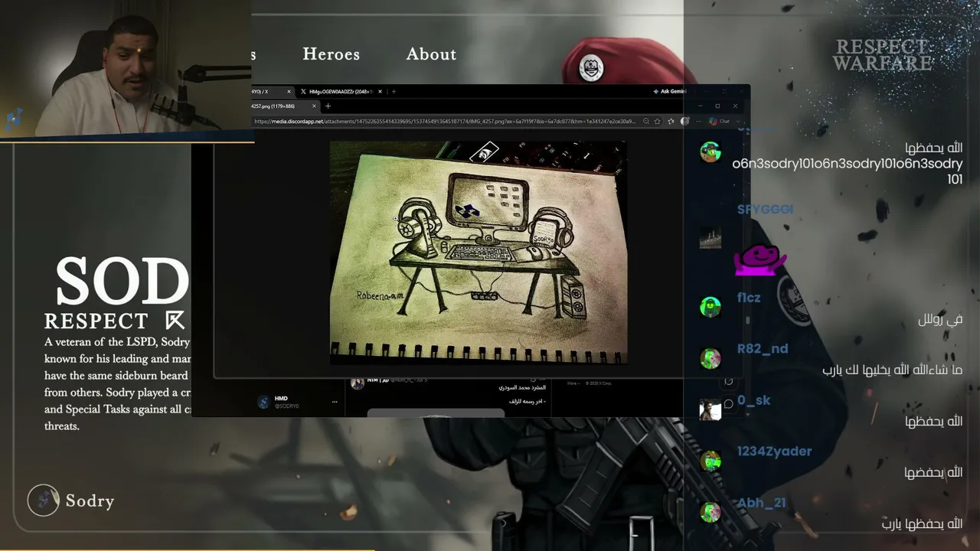980x551 pixels.
Task: Click the 0_sk chat username
Action: click(x=754, y=400)
